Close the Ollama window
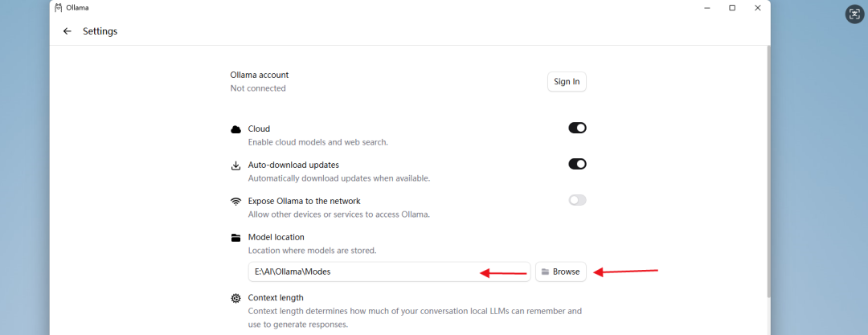 [x=758, y=8]
